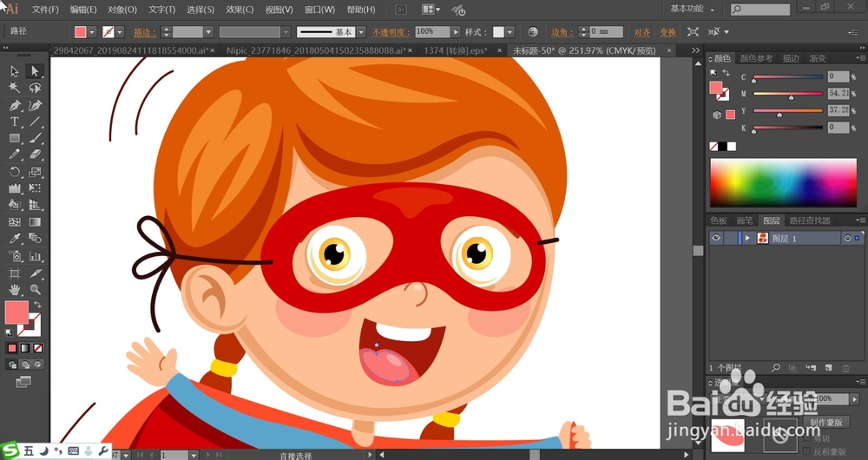Image resolution: width=868 pixels, height=460 pixels.
Task: Open stroke color dropdown in control bar
Action: point(120,32)
